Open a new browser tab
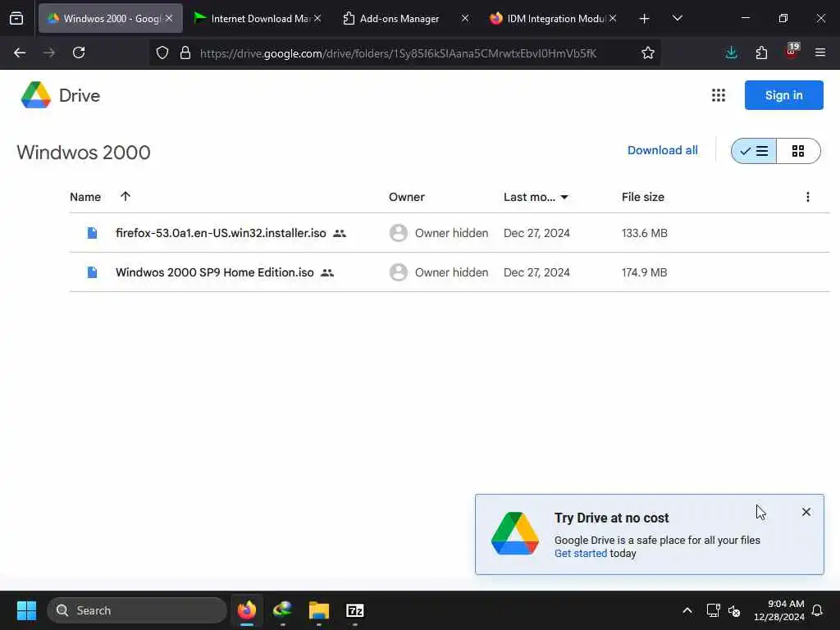Viewport: 840px width, 630px height. pyautogui.click(x=645, y=19)
